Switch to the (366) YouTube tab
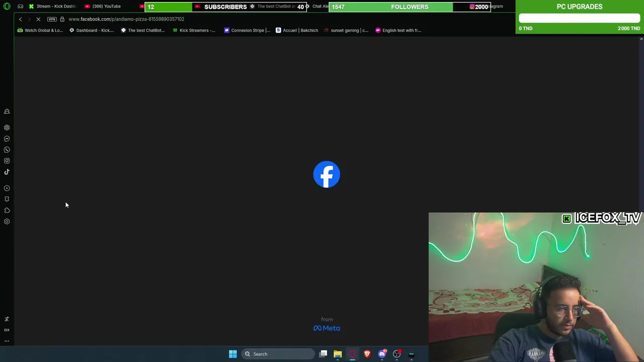The height and width of the screenshot is (362, 644). coord(103,6)
